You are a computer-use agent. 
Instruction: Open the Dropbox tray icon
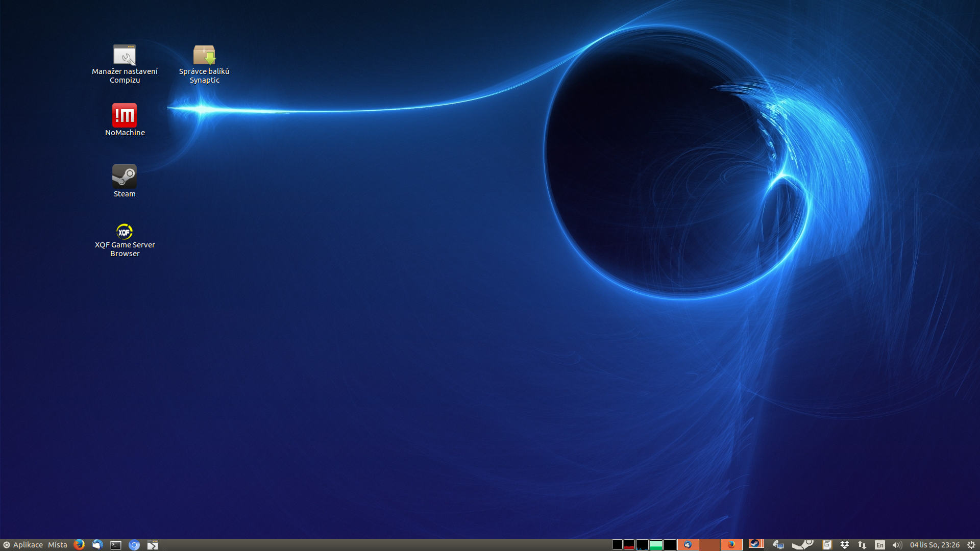pos(845,545)
